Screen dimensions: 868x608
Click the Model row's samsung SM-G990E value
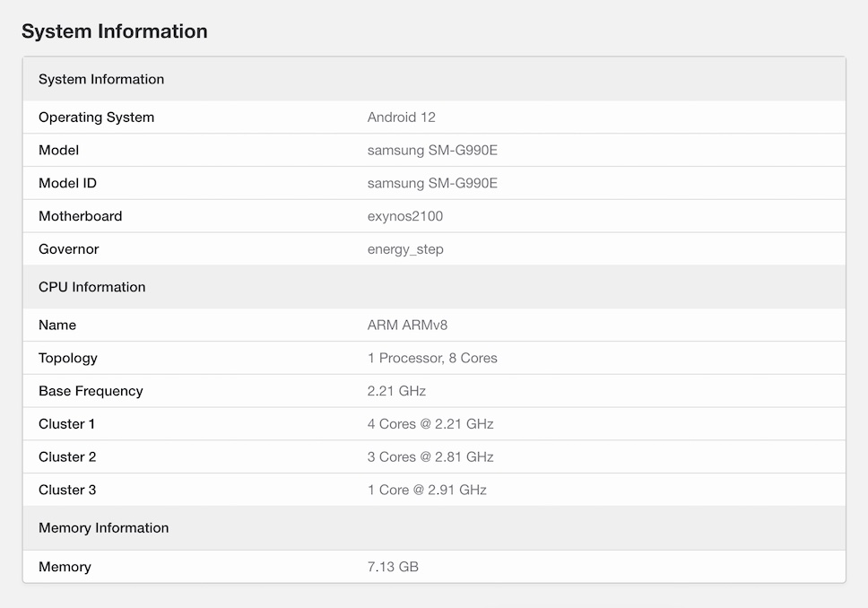431,151
